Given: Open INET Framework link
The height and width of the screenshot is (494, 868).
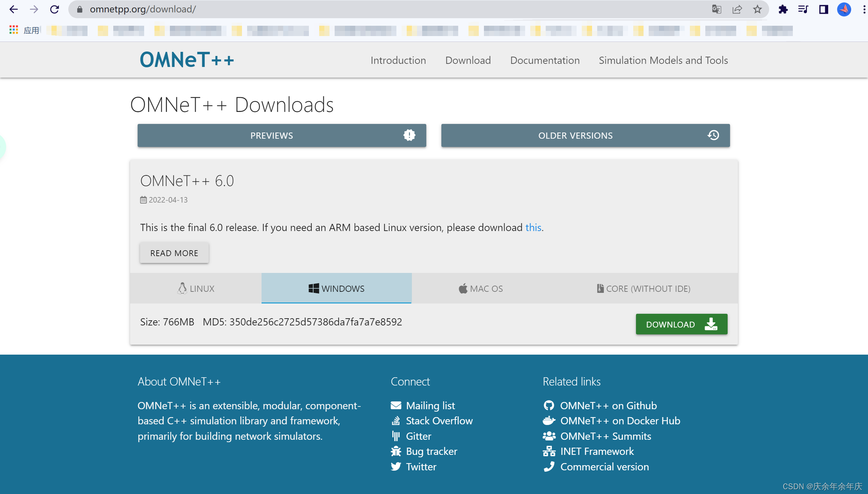Looking at the screenshot, I should point(597,451).
